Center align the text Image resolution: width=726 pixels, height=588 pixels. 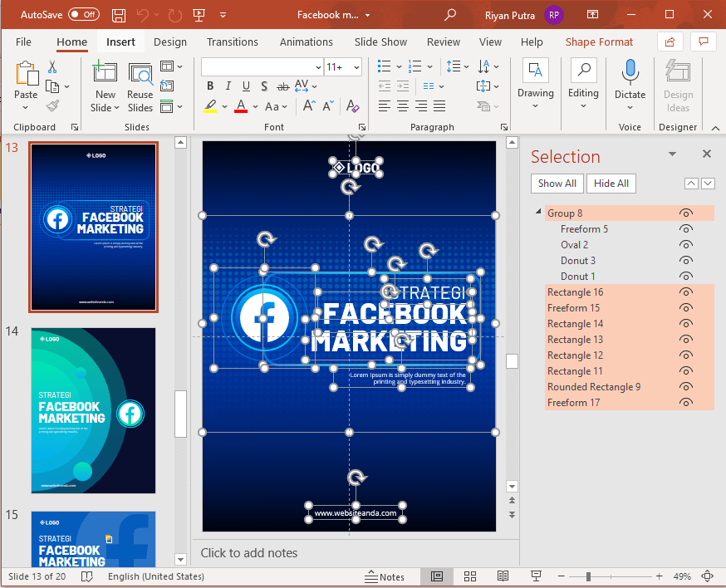403,106
